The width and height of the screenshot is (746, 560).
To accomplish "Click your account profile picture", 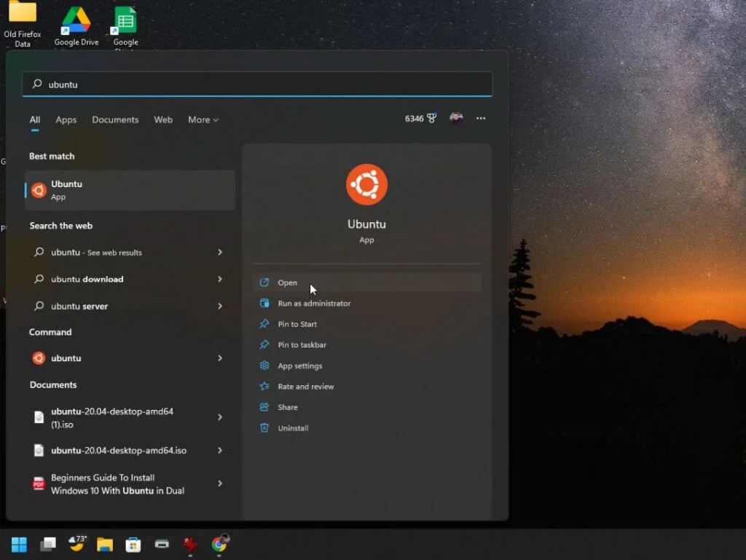I will click(457, 117).
